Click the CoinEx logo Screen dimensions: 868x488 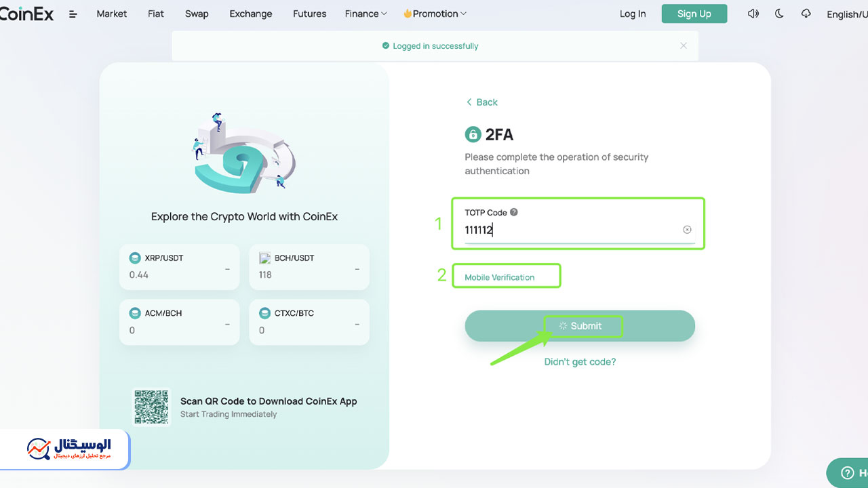point(26,14)
